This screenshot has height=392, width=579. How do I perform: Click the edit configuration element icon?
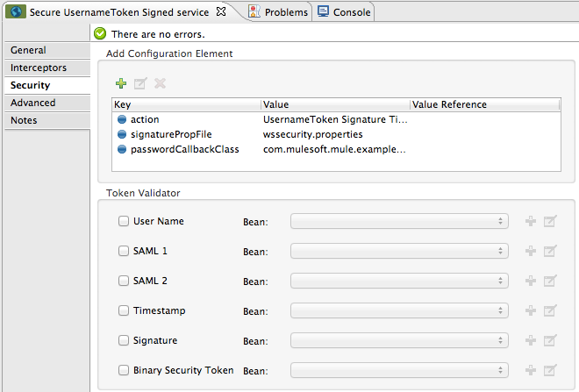[140, 83]
